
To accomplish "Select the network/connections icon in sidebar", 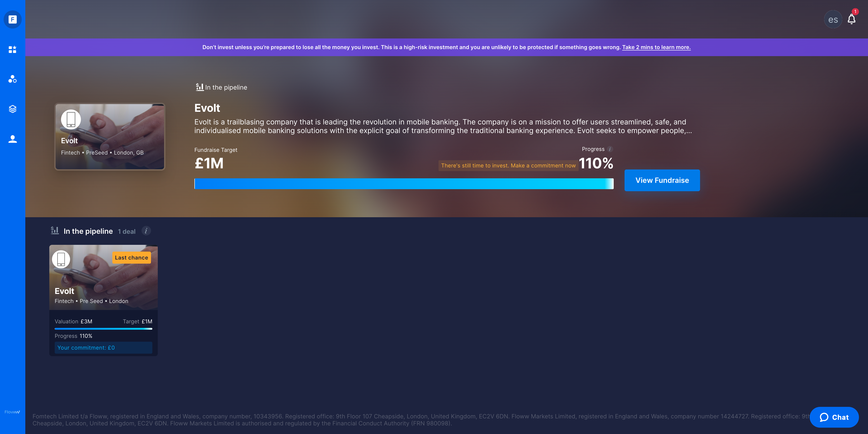I will pyautogui.click(x=12, y=79).
